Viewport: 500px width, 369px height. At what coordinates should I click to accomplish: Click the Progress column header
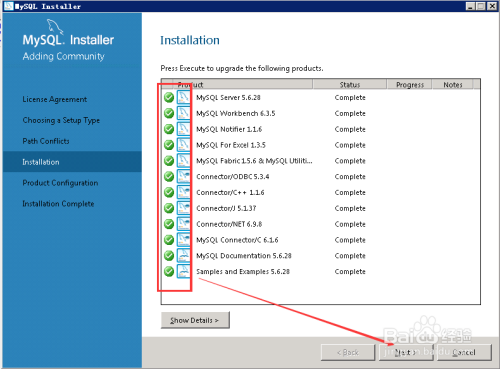tap(410, 85)
